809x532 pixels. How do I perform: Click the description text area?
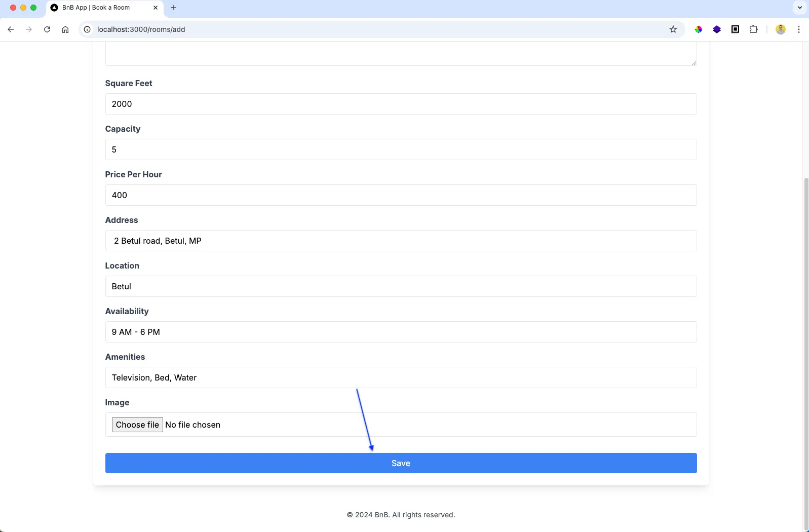coord(401,54)
